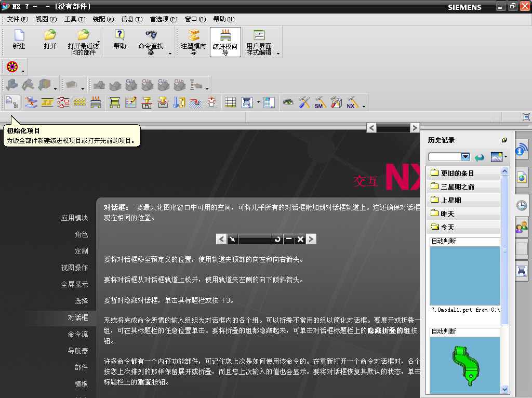Click the yellow die base icon
This screenshot has width=532, height=398.
[115, 102]
